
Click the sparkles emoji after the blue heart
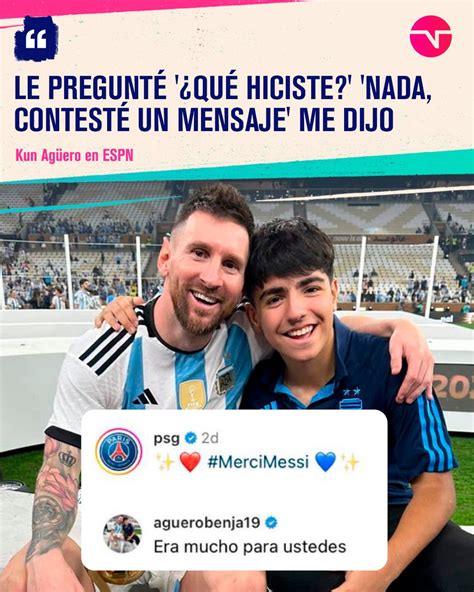click(349, 462)
